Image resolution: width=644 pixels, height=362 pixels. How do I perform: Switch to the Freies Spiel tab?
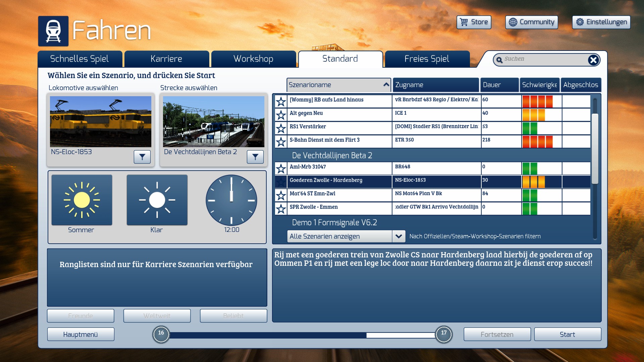coord(427,59)
